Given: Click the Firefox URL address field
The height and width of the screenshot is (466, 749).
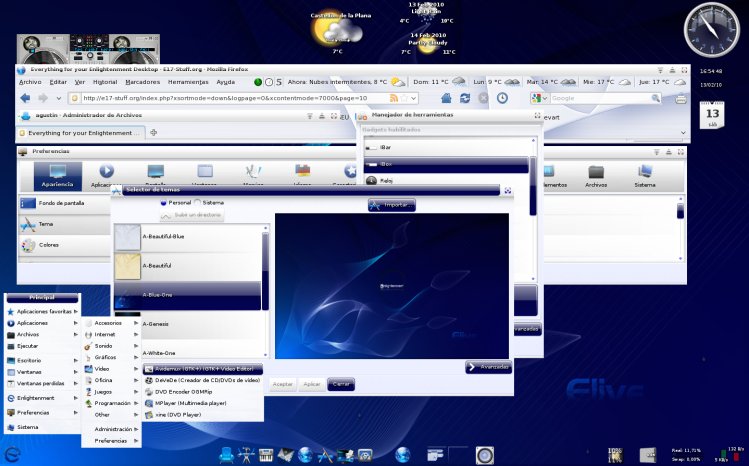Looking at the screenshot, I should 234,98.
